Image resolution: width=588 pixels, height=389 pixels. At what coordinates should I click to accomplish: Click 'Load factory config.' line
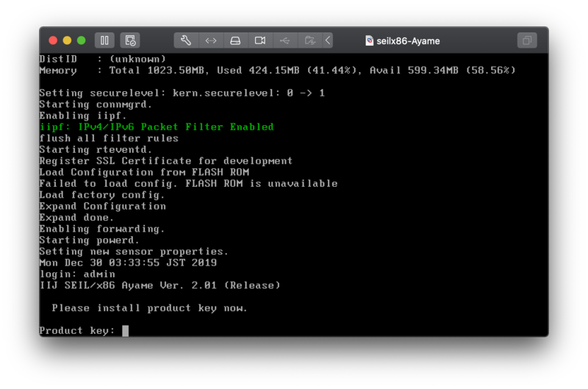tap(102, 195)
